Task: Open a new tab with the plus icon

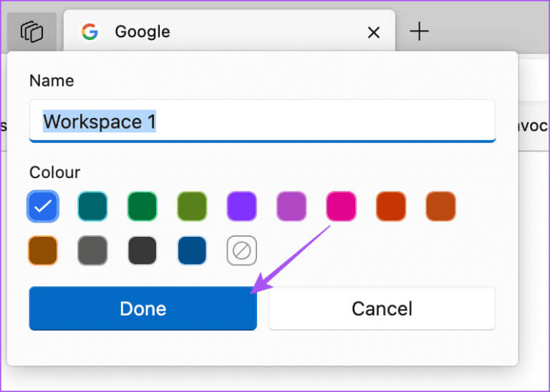Action: 419,31
